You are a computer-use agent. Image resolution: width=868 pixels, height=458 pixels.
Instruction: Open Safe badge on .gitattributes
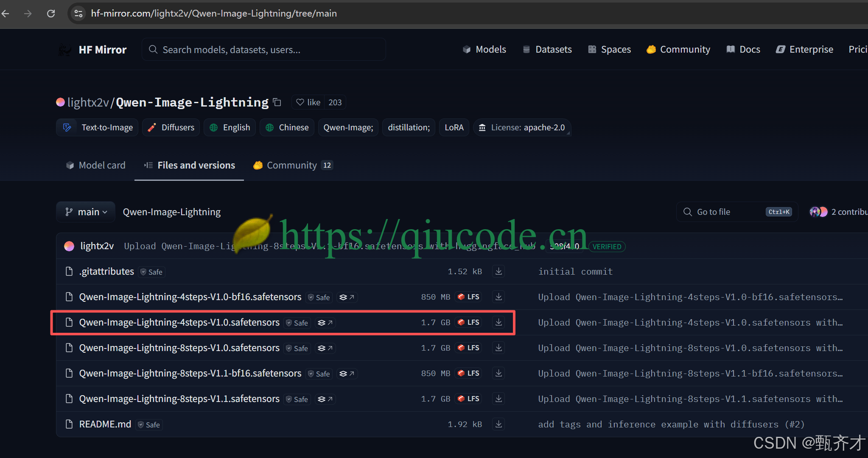point(151,272)
